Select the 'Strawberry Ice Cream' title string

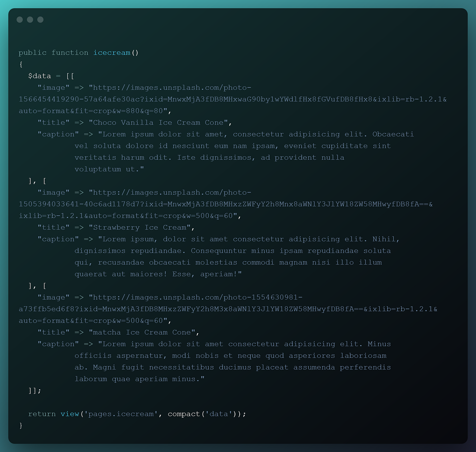pyautogui.click(x=142, y=227)
